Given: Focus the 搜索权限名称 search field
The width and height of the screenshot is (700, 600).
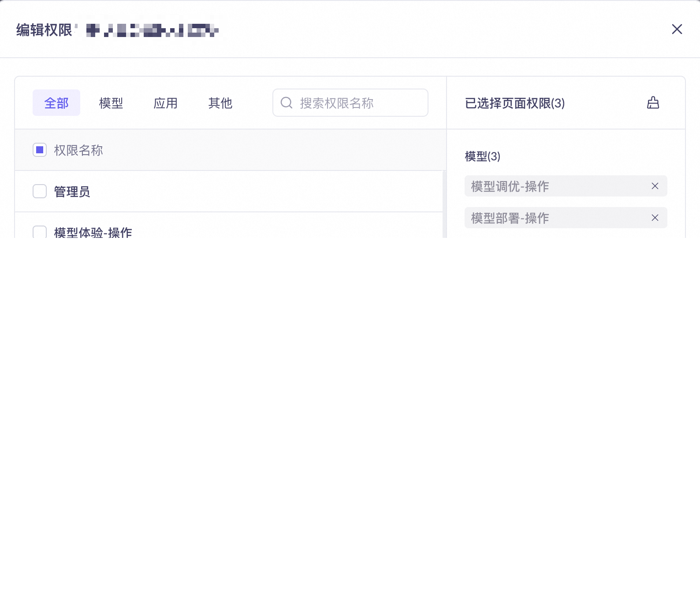Looking at the screenshot, I should coord(350,103).
